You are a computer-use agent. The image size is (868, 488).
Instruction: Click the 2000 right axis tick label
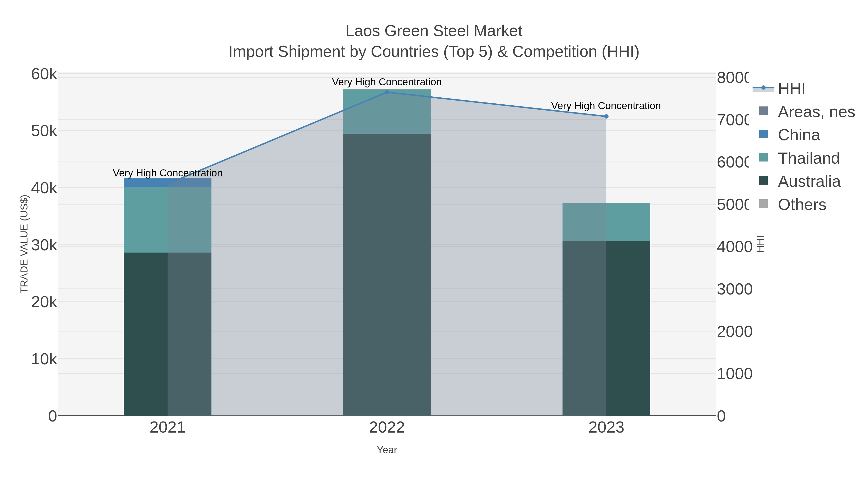(x=735, y=332)
